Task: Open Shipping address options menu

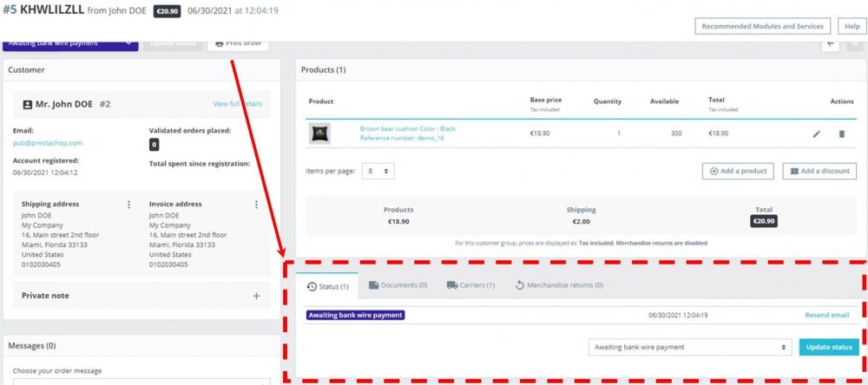Action: coord(129,205)
